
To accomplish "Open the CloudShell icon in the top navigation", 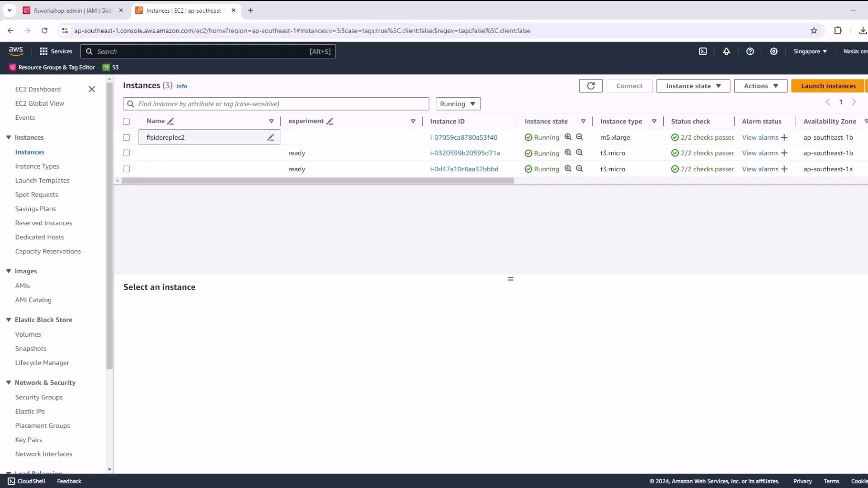I will (x=703, y=52).
